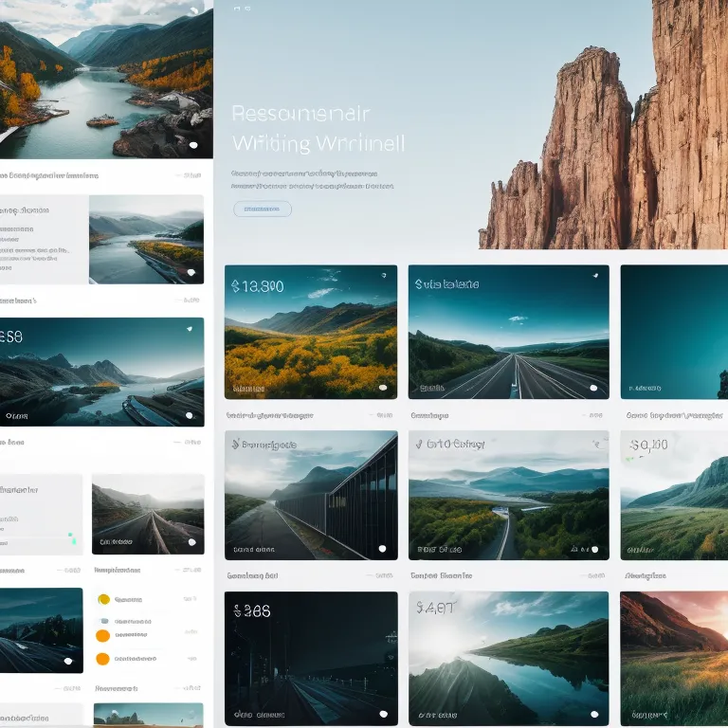Screen dimensions: 728x728
Task: Select the third orange circle list item
Action: 102,659
